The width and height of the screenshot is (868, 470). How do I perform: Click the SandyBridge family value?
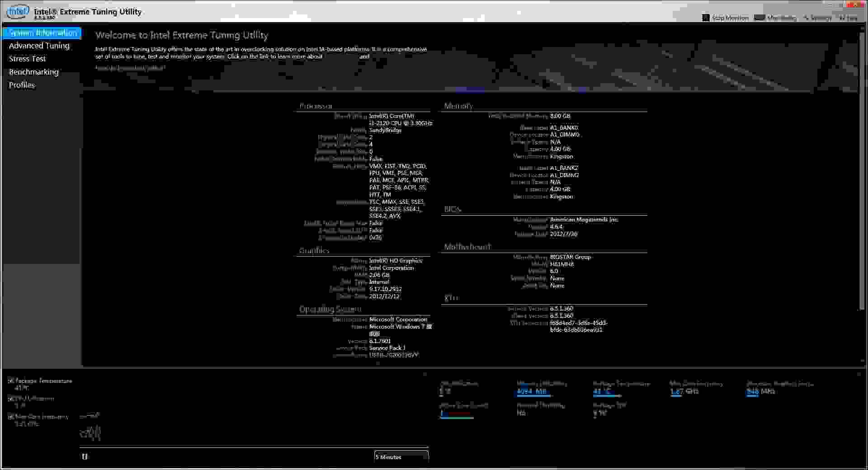tap(385, 130)
